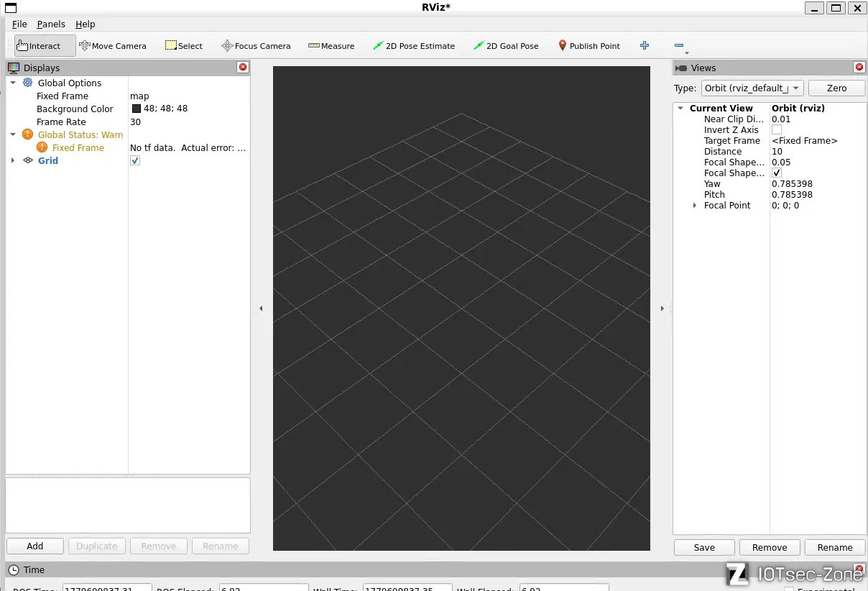
Task: Expand the Grid tree node
Action: point(13,160)
